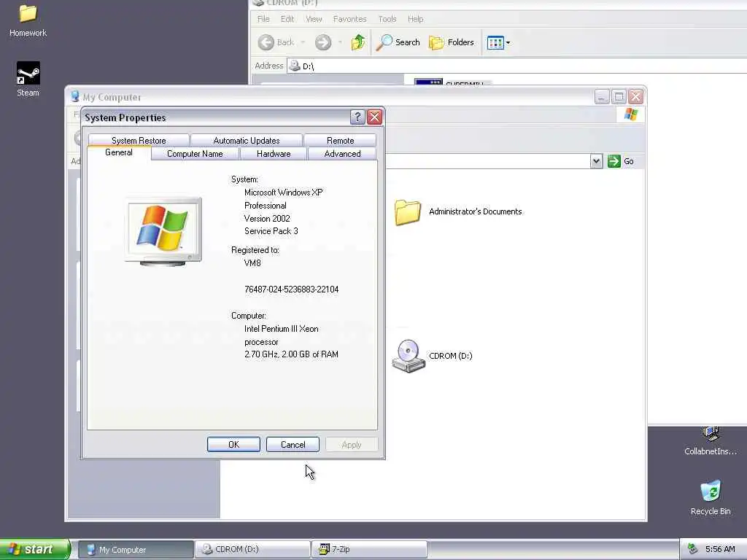This screenshot has width=747, height=560.
Task: Open Back history dropdown arrow in CDROM window
Action: pyautogui.click(x=303, y=42)
